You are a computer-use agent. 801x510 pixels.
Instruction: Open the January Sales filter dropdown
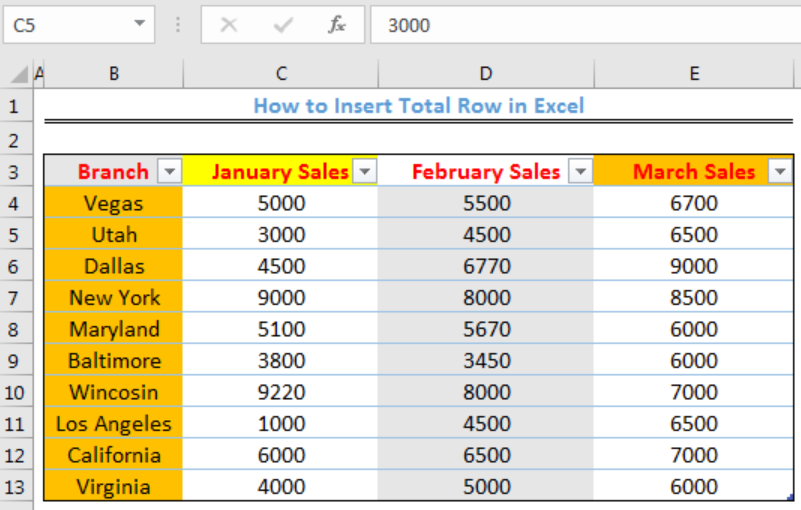click(x=365, y=171)
